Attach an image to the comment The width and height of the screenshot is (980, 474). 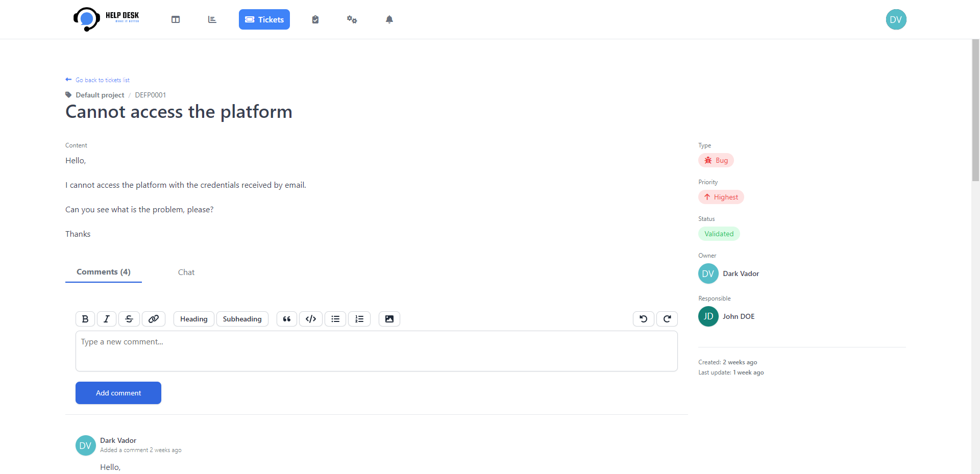click(389, 319)
